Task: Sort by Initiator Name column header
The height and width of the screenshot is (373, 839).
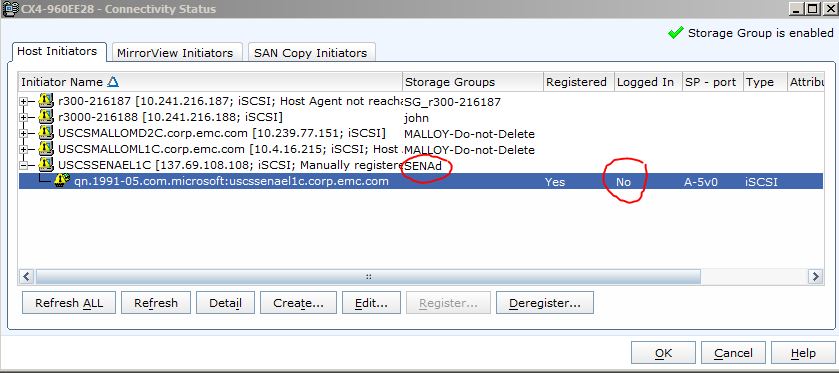Action: tap(210, 82)
